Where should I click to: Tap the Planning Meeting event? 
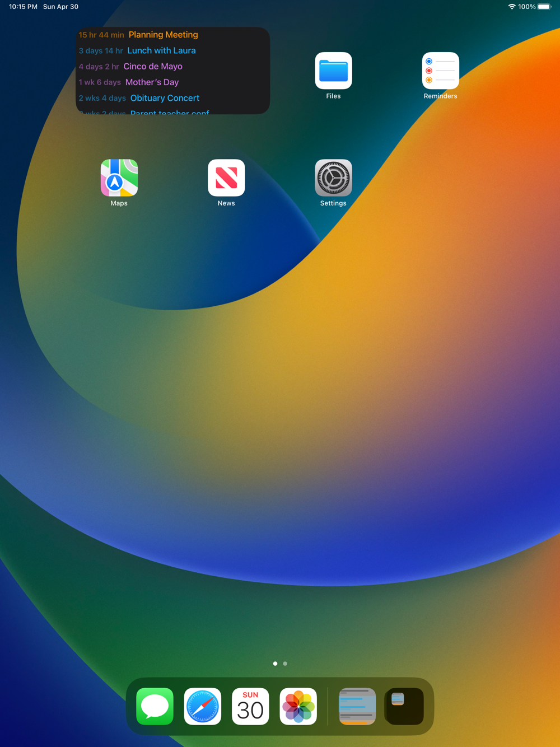tap(164, 35)
